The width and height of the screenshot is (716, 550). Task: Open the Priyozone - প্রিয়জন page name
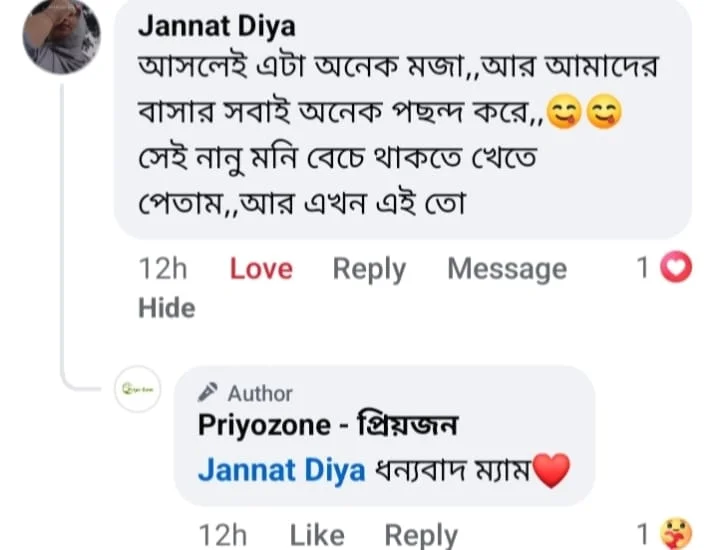328,425
